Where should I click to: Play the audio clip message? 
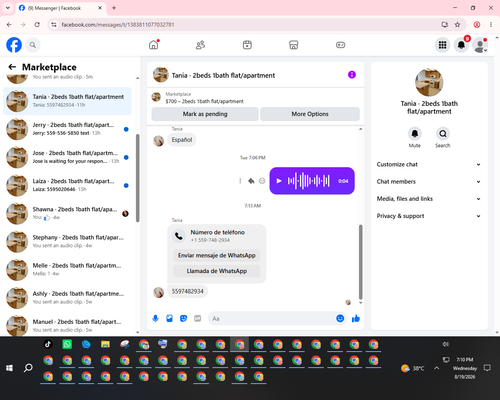click(x=279, y=181)
